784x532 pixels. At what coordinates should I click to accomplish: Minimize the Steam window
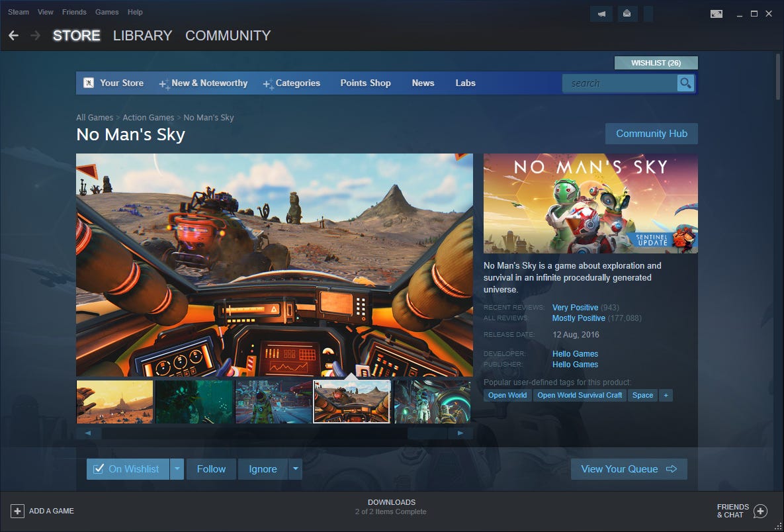(739, 14)
